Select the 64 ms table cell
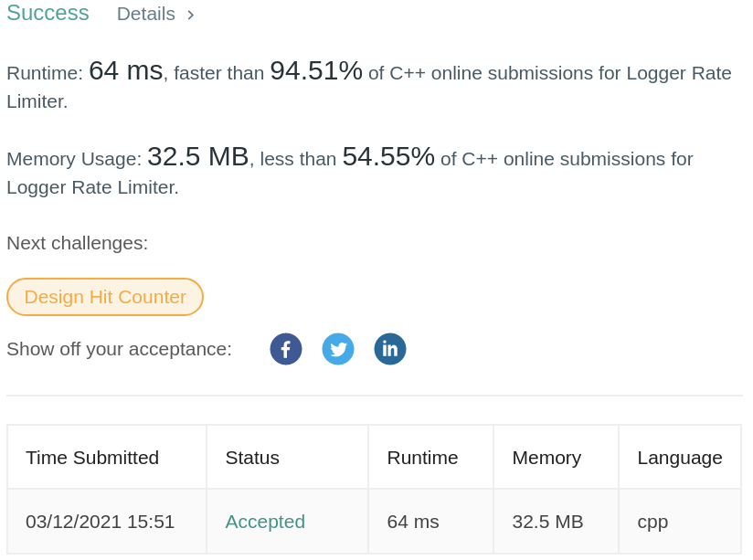The image size is (753, 560). (413, 522)
